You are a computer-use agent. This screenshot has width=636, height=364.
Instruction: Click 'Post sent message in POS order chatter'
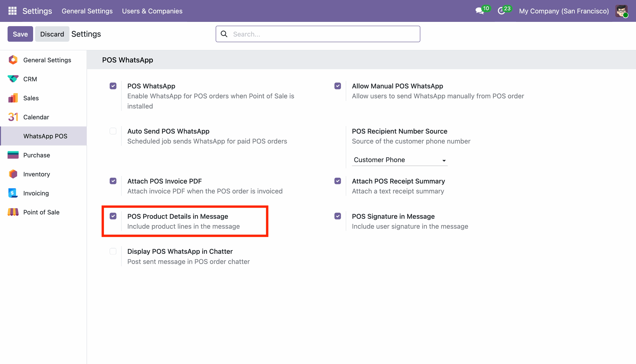[188, 262]
